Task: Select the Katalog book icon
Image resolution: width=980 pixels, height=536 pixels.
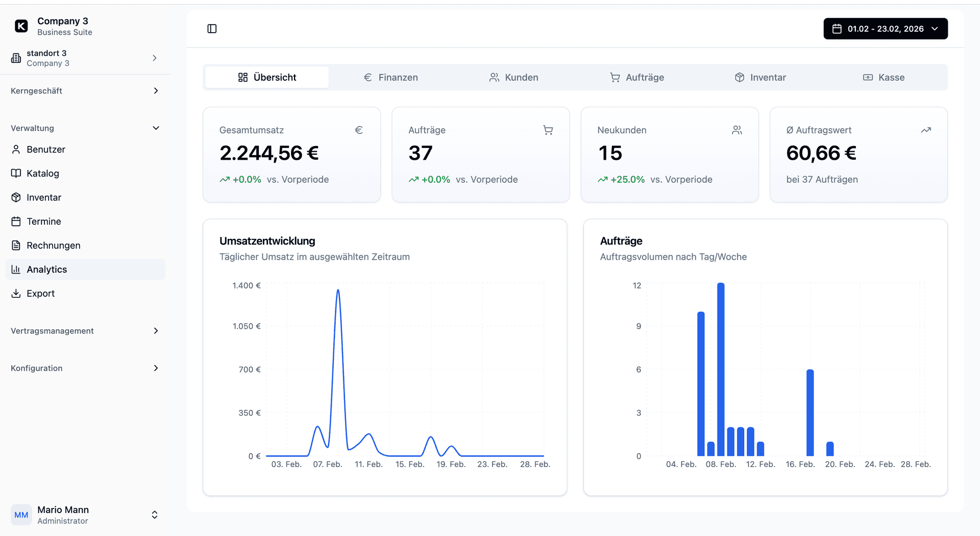Action: click(16, 173)
